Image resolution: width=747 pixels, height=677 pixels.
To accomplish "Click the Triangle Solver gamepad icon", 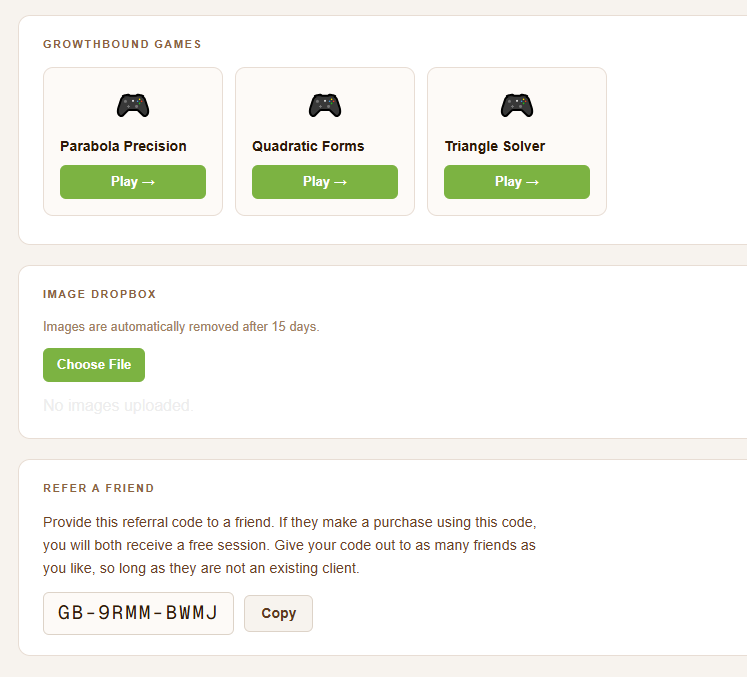I will coord(517,105).
